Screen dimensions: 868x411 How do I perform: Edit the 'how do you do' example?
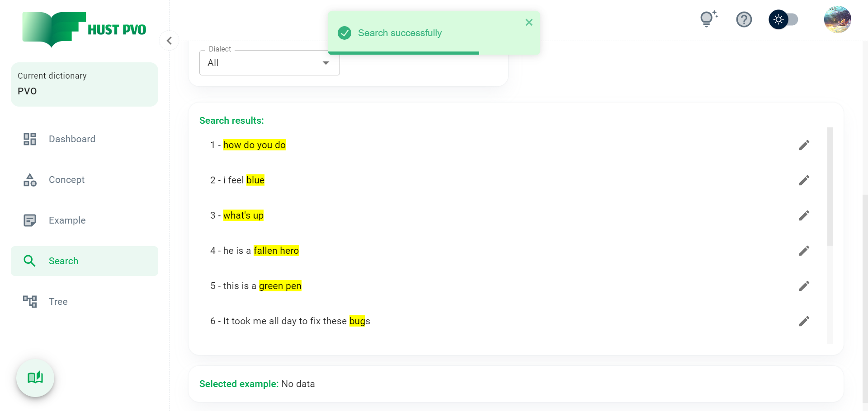pyautogui.click(x=804, y=145)
